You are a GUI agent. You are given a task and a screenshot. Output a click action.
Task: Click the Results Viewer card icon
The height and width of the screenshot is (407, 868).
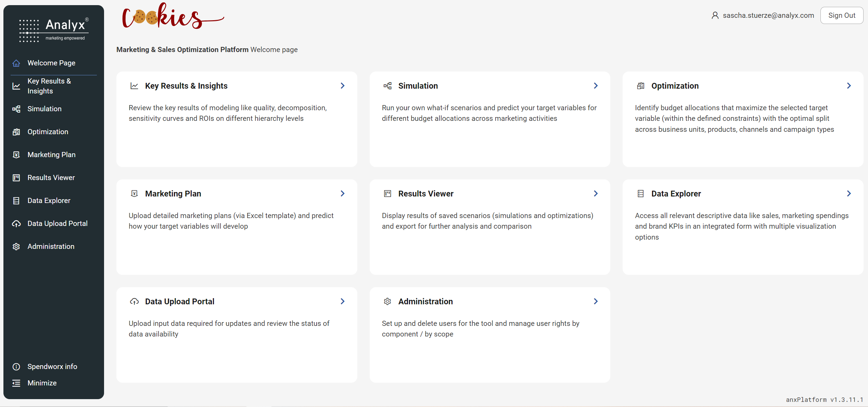(x=387, y=194)
